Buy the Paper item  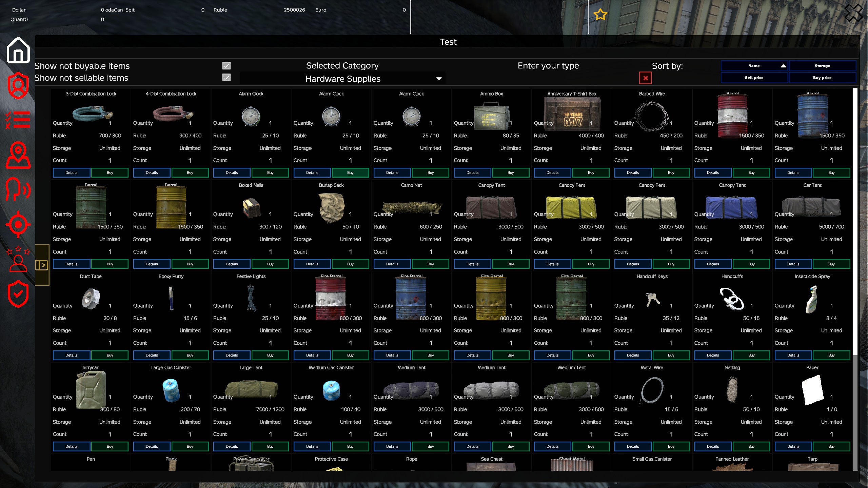pos(831,446)
